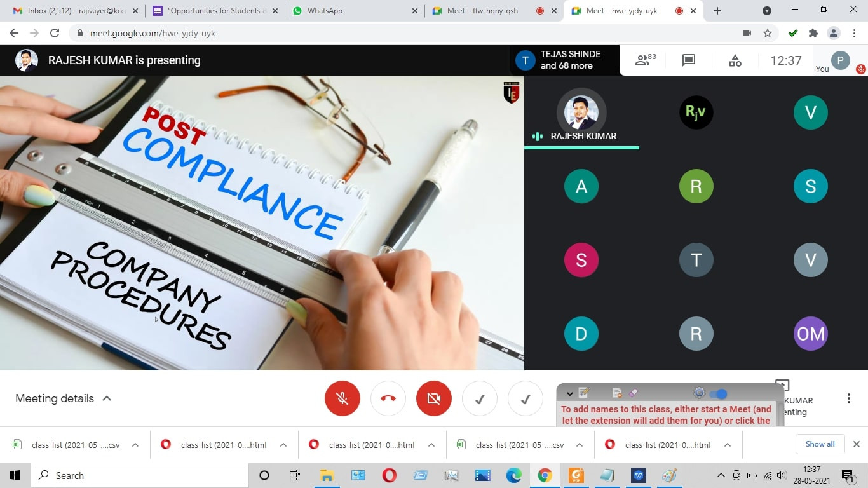This screenshot has width=868, height=488.
Task: Open options arrow for first class-list csv download
Action: point(135,445)
